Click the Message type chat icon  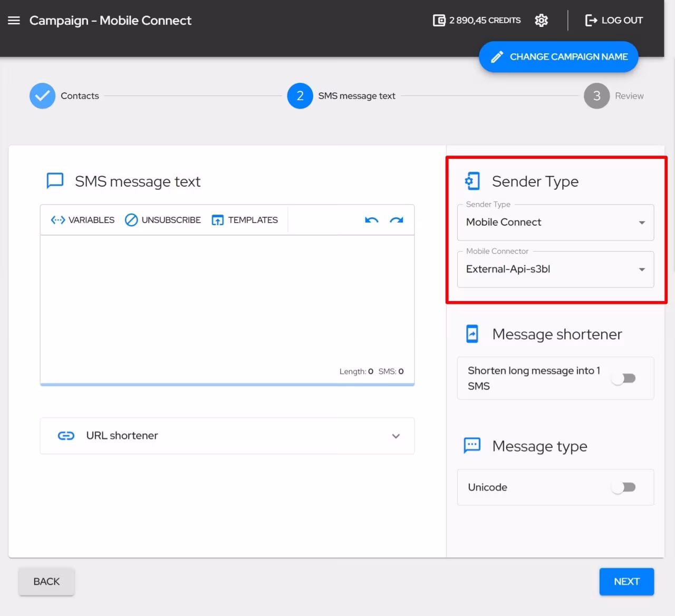[472, 445]
